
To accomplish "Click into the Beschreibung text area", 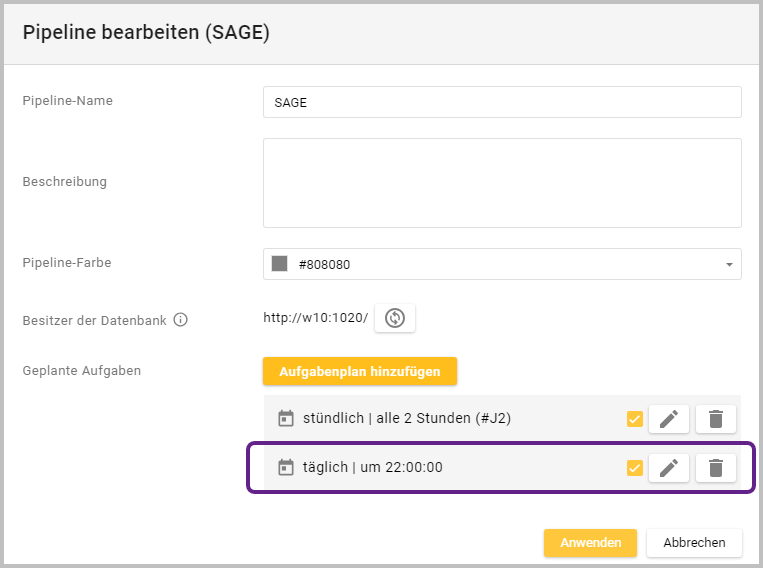I will [501, 183].
